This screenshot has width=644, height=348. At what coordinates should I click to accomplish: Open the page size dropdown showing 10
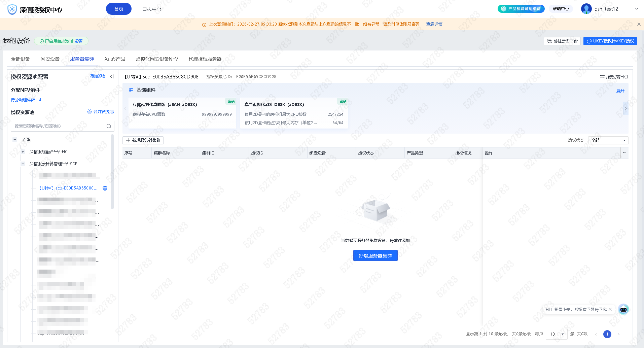point(557,334)
